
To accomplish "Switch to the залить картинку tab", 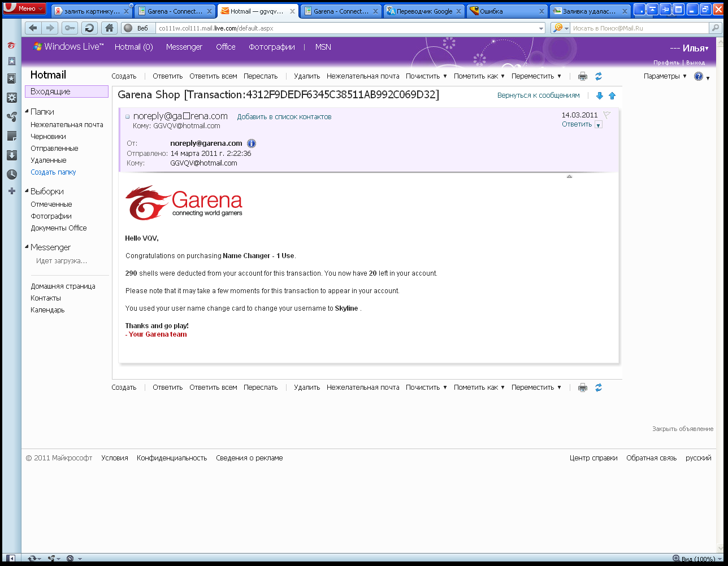I will (92, 11).
